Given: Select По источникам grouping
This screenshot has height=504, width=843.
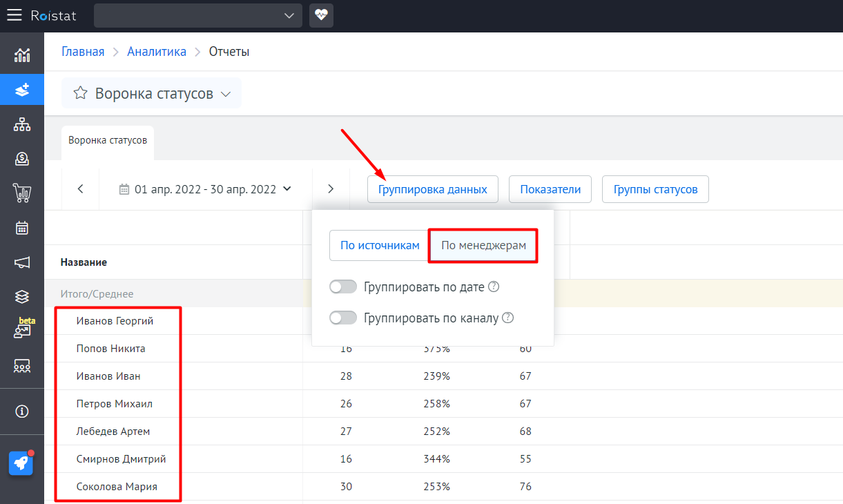Looking at the screenshot, I should [x=380, y=246].
